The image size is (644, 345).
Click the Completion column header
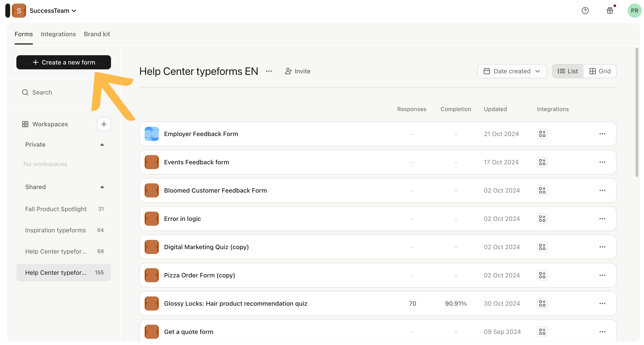[x=456, y=109]
